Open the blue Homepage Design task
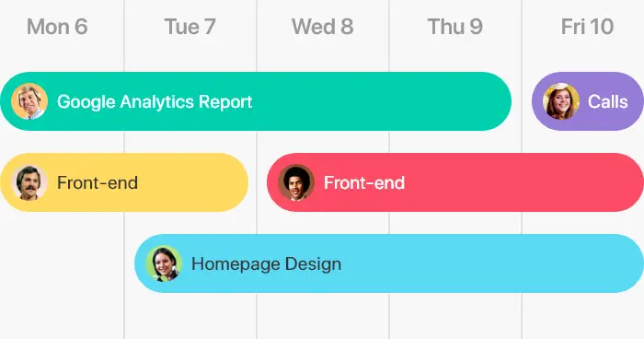This screenshot has width=644, height=339. coord(389,263)
